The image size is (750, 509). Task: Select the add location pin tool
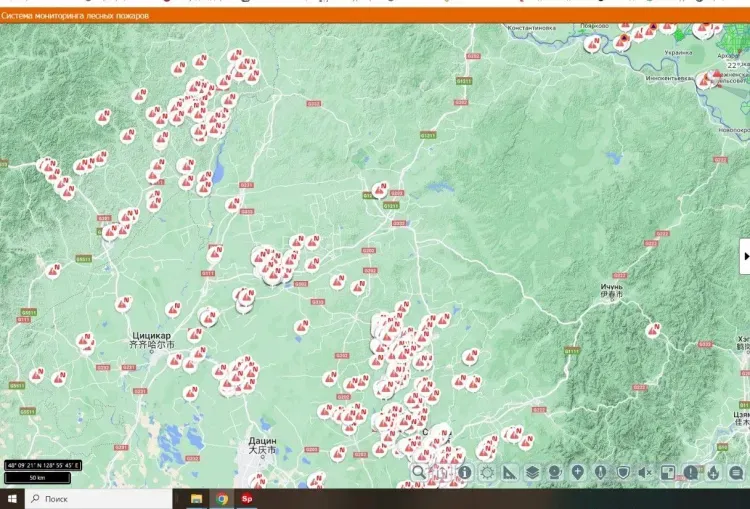(578, 472)
